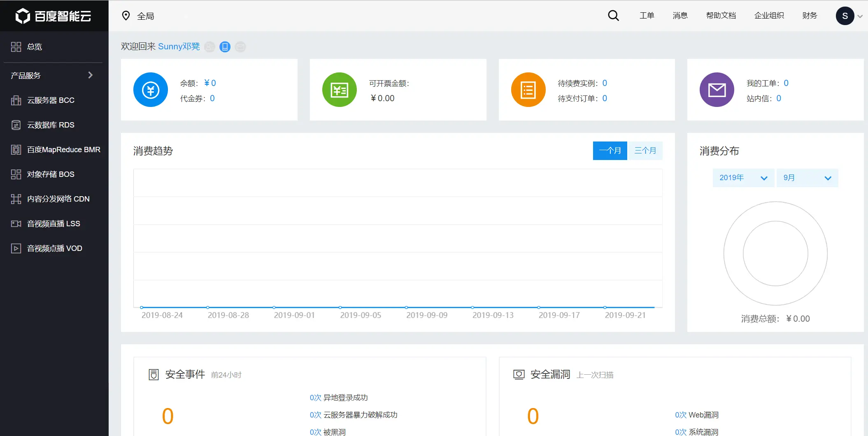Click the 2019-09-01 point on trend line
This screenshot has width=868, height=436.
[274, 307]
